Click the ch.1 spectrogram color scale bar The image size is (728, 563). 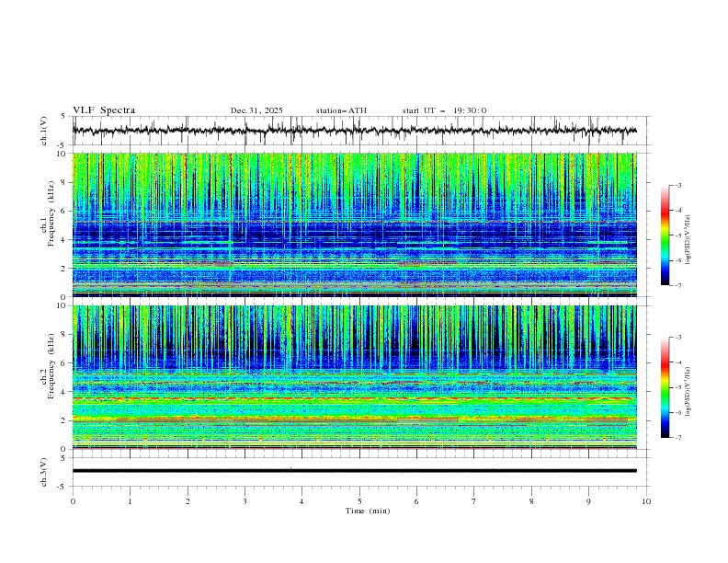pyautogui.click(x=665, y=236)
